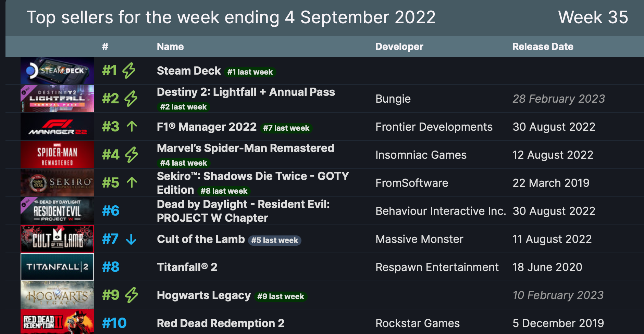
Task: Click the Developer column header
Action: [399, 47]
